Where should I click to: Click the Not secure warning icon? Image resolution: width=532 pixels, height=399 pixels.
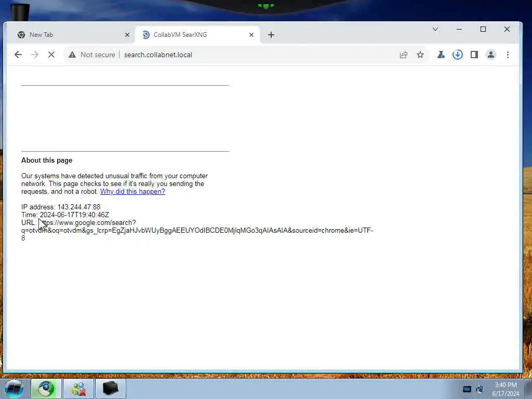[72, 55]
